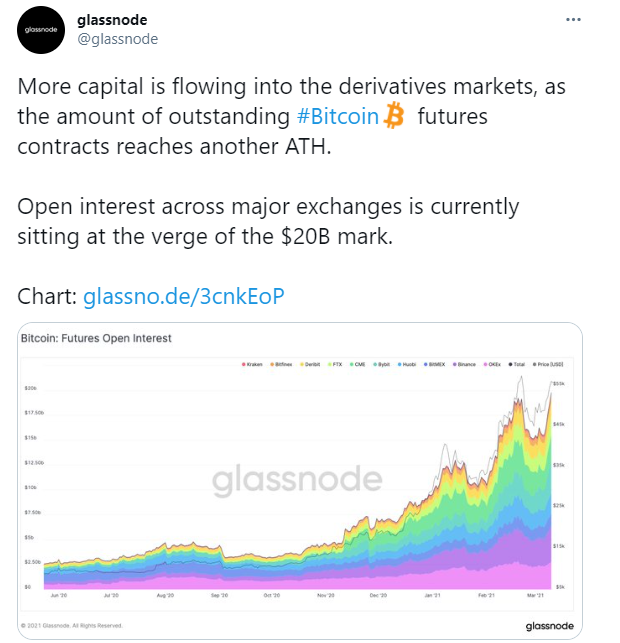Toggle Price [USD] line in legend
The image size is (620, 643).
pyautogui.click(x=548, y=364)
